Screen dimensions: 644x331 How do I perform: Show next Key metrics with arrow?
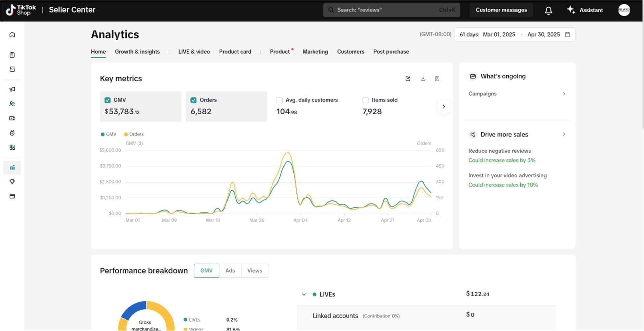pos(444,106)
